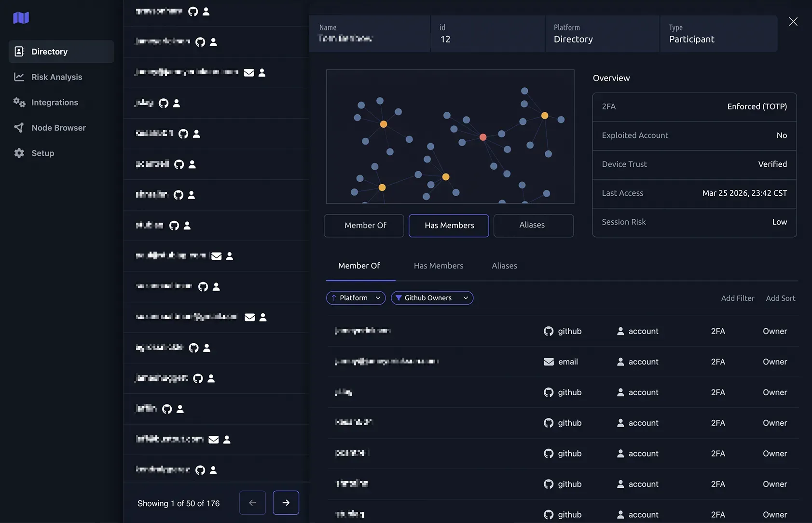Image resolution: width=812 pixels, height=523 pixels.
Task: Open Risk Analysis from sidebar
Action: tap(56, 77)
